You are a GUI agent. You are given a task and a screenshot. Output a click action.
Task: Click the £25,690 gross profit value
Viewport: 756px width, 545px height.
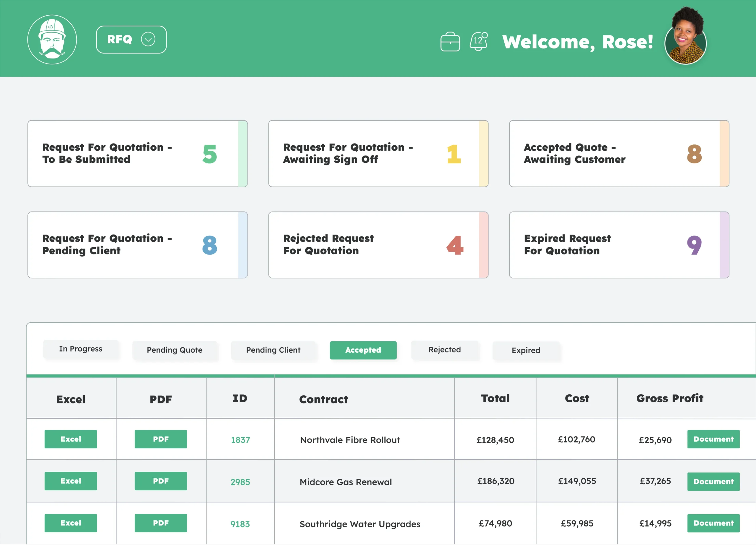[655, 440]
